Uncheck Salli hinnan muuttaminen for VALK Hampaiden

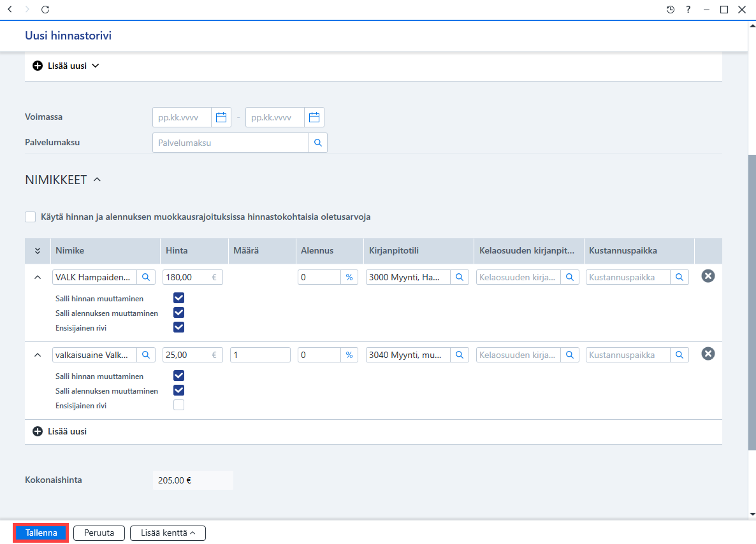pyautogui.click(x=178, y=297)
